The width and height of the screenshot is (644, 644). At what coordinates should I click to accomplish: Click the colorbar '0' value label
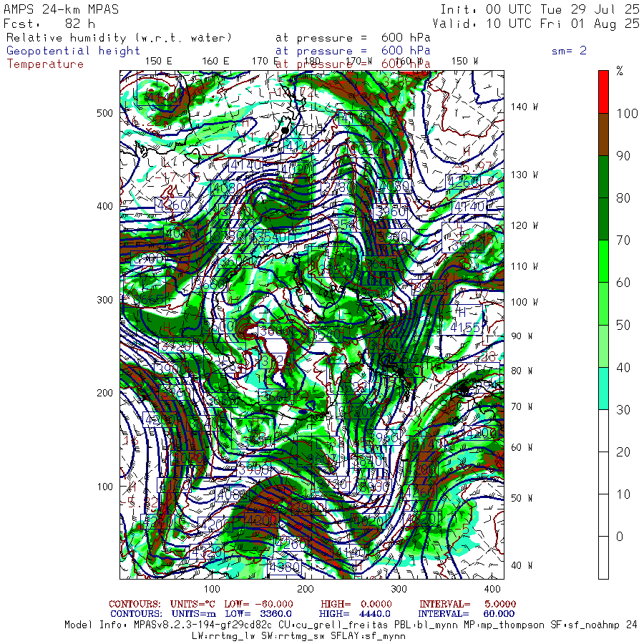click(620, 537)
